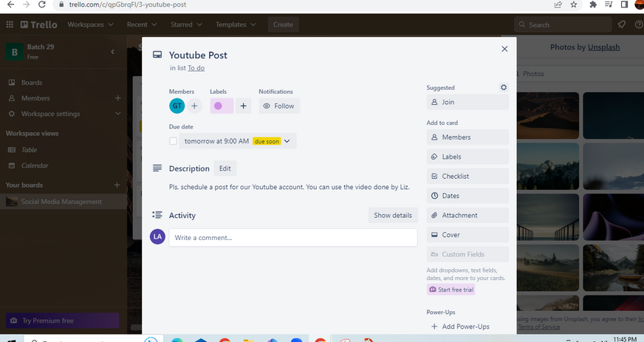Click the Create button in top bar
The image size is (644, 342).
pos(283,24)
